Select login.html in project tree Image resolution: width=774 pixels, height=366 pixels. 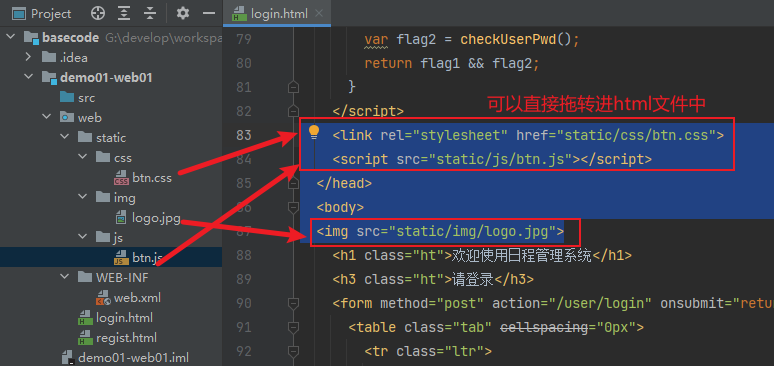click(x=124, y=318)
